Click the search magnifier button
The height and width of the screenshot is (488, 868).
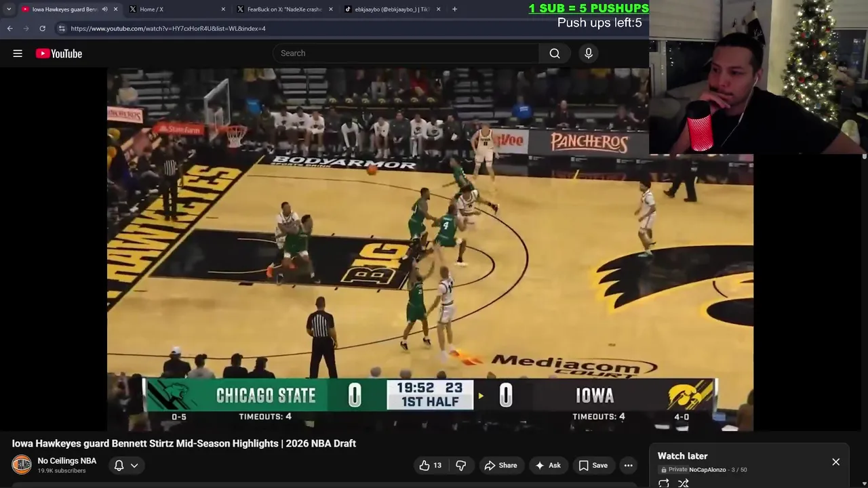tap(555, 54)
